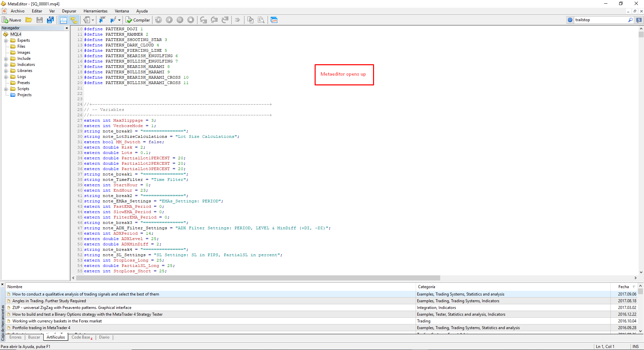Screen dimensions: 644x350
Task: Click the save all files icon
Action: coord(50,20)
